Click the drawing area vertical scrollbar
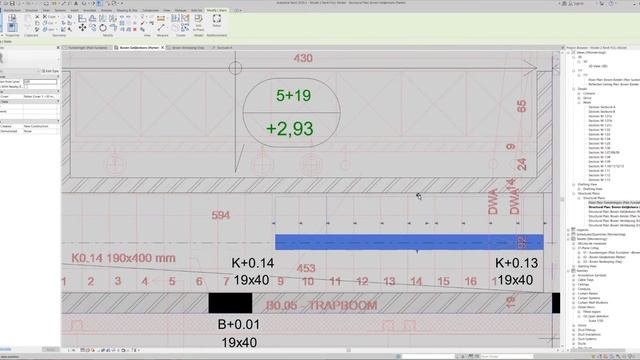640x360 pixels. (562, 199)
